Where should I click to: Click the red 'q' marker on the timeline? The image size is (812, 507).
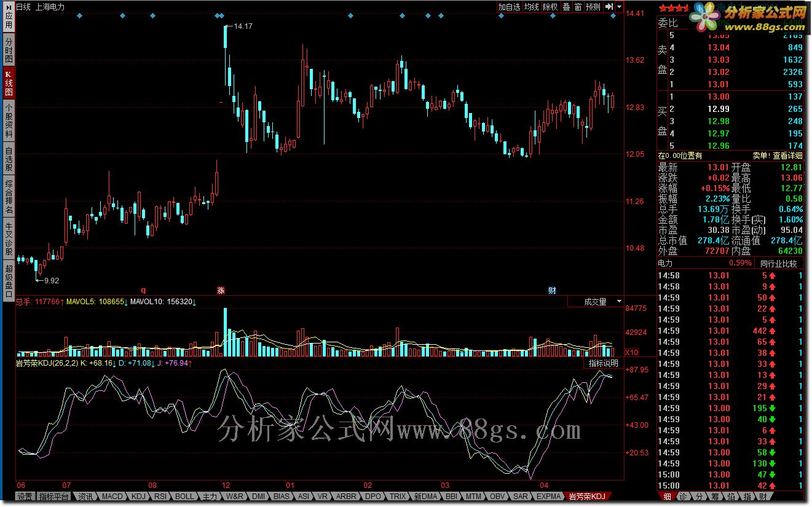[144, 290]
